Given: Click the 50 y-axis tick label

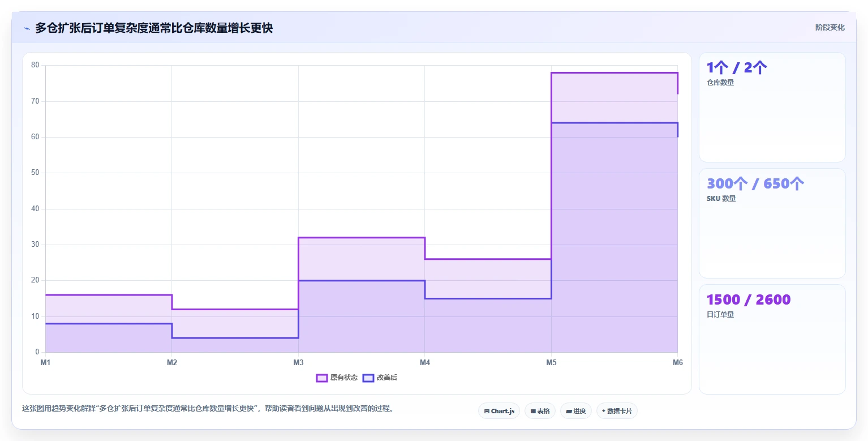Looking at the screenshot, I should [35, 173].
